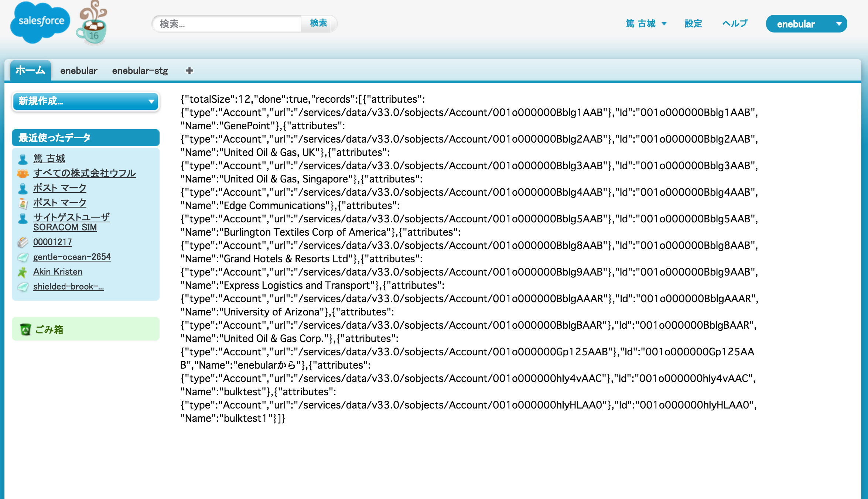Viewport: 868px width, 499px height.
Task: Click the icon beside gentle-ocean-2654
Action: [x=23, y=257]
